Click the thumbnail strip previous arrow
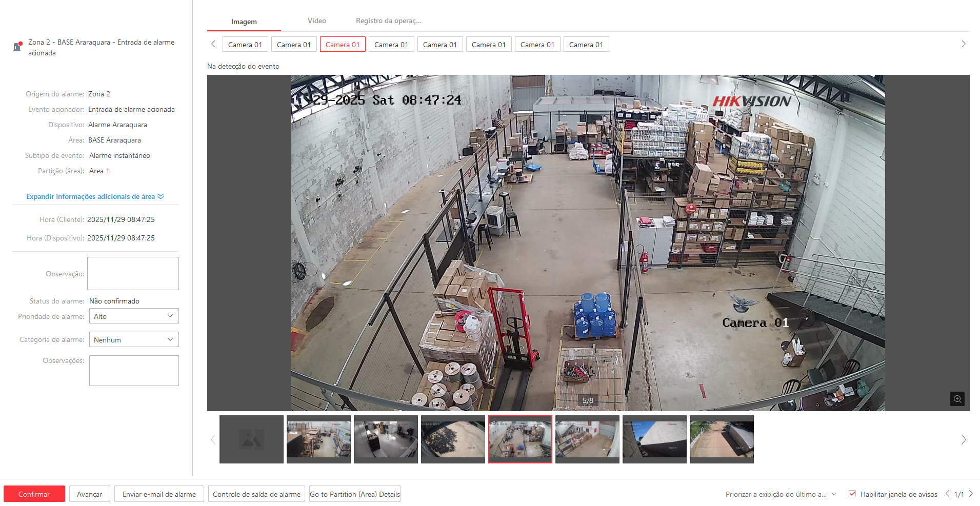The height and width of the screenshot is (506, 980). click(x=213, y=439)
